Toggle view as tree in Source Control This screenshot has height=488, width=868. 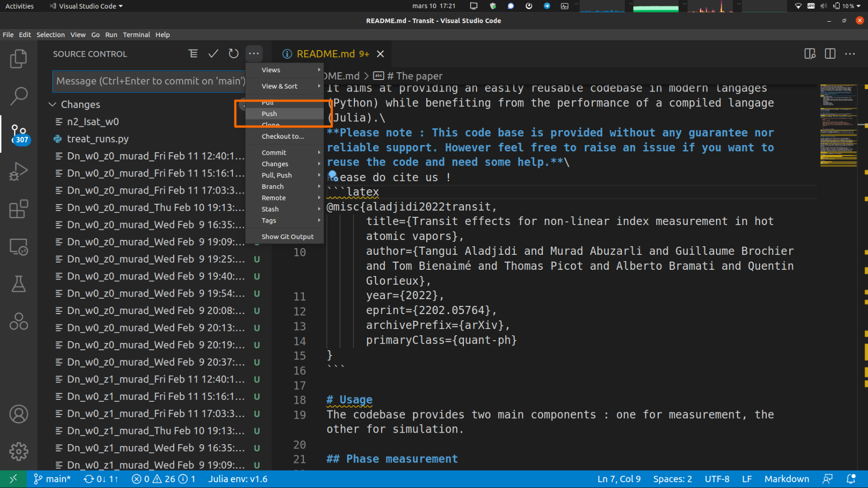coord(193,53)
